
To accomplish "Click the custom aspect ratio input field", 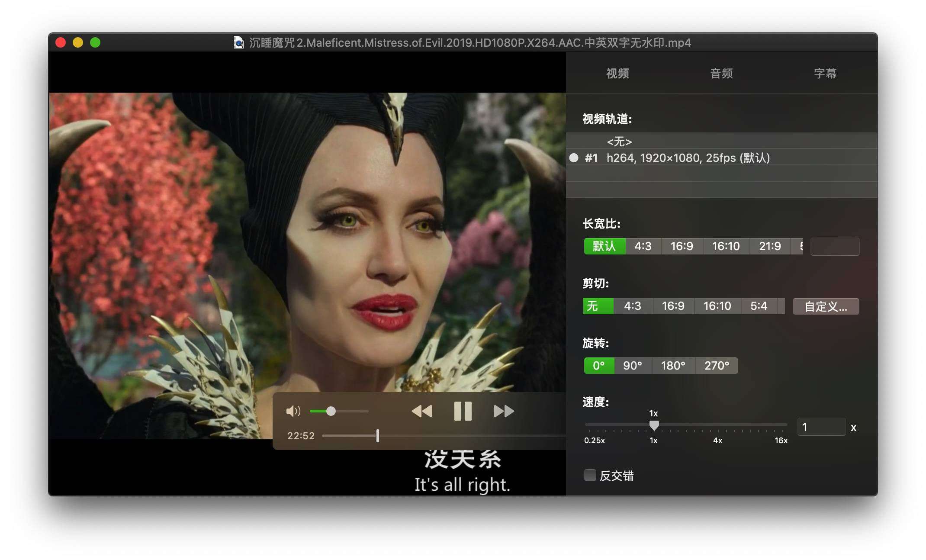I will point(835,247).
